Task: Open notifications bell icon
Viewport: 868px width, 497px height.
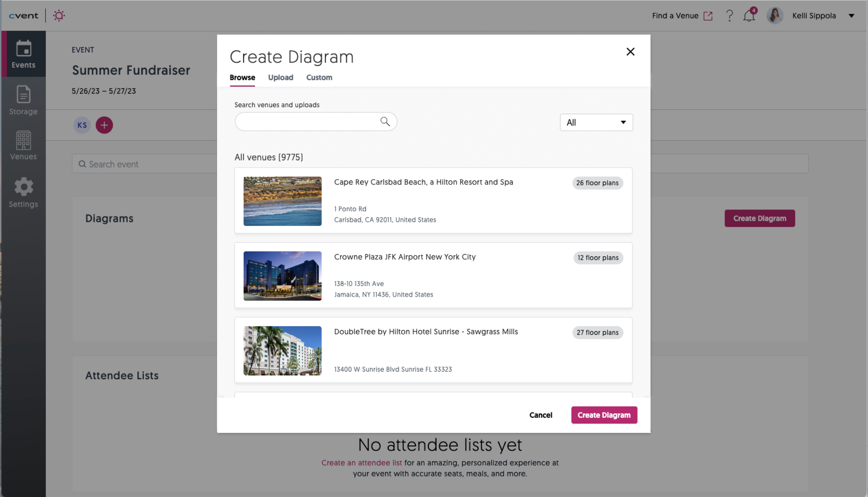Action: coord(749,15)
